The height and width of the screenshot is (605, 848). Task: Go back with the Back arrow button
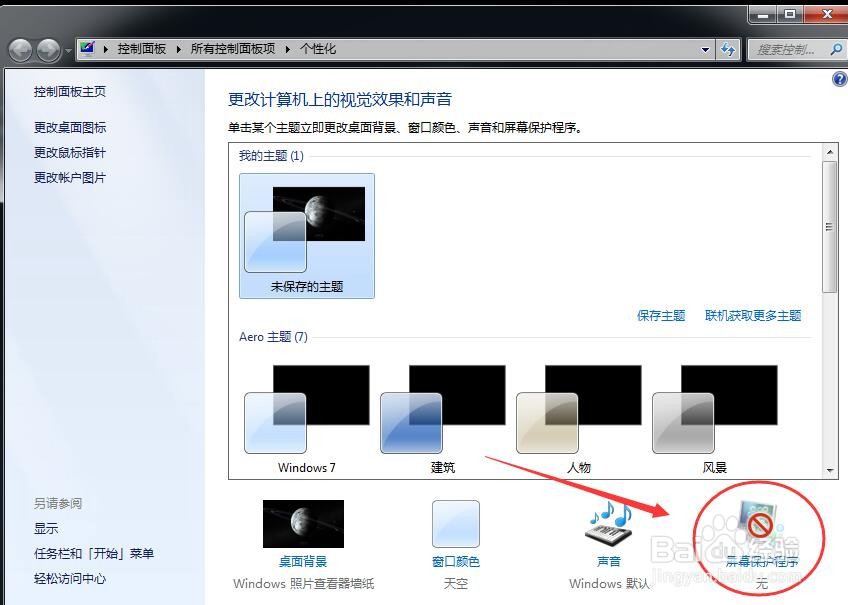tap(21, 50)
